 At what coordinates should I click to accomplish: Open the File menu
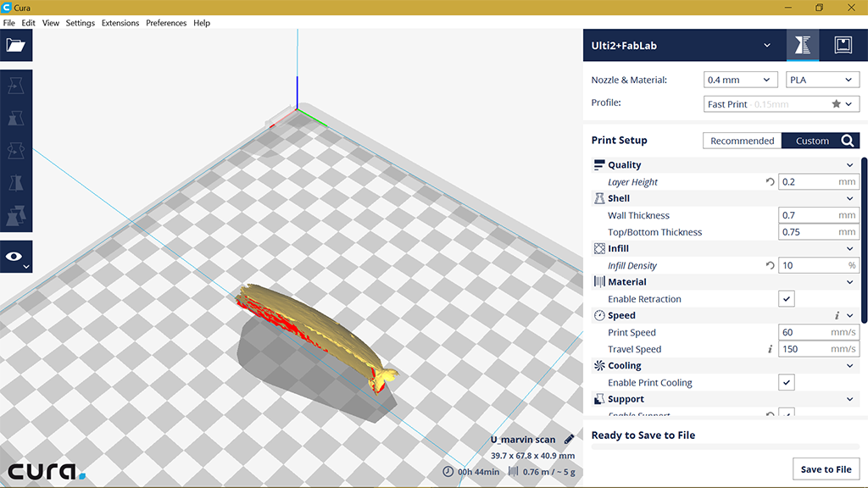pos(8,23)
